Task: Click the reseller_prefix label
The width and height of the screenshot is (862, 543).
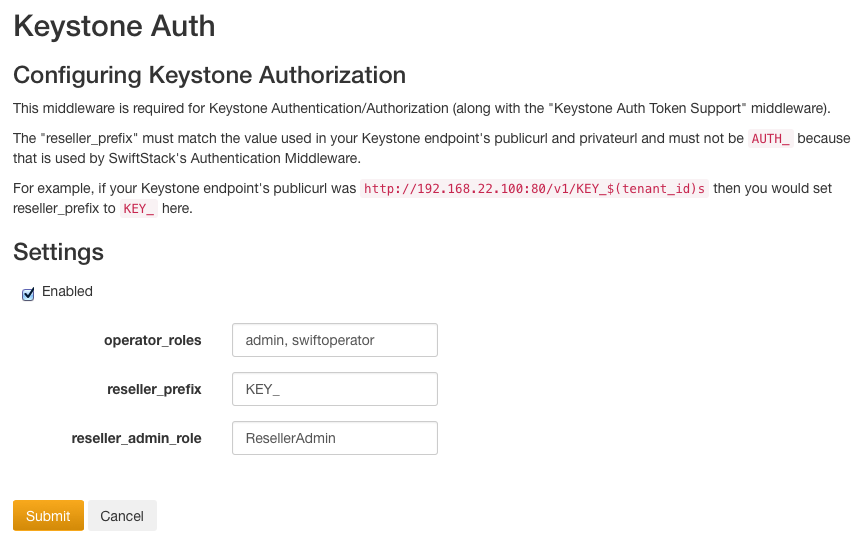Action: coord(154,389)
